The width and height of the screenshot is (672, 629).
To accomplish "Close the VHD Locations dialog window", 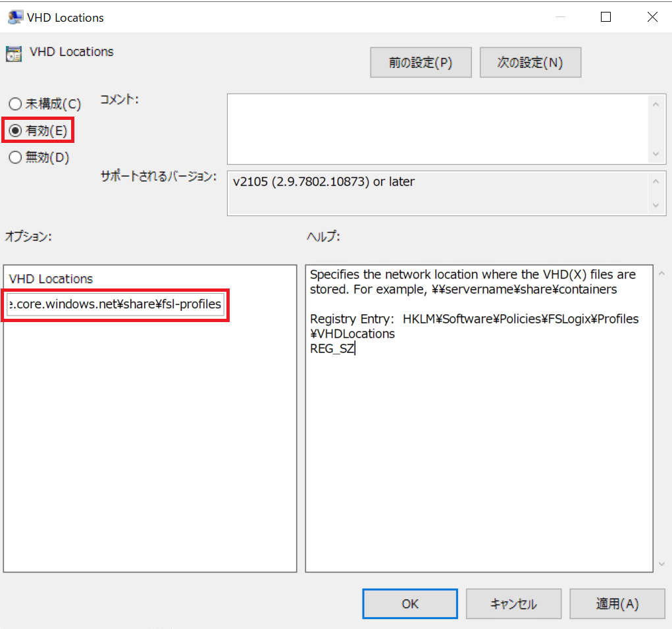I will tap(652, 17).
